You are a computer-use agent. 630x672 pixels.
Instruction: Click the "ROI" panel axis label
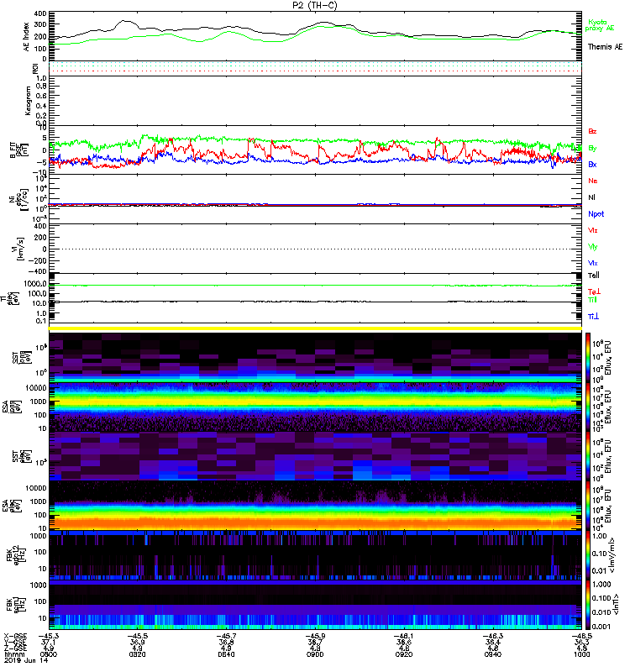[35, 69]
